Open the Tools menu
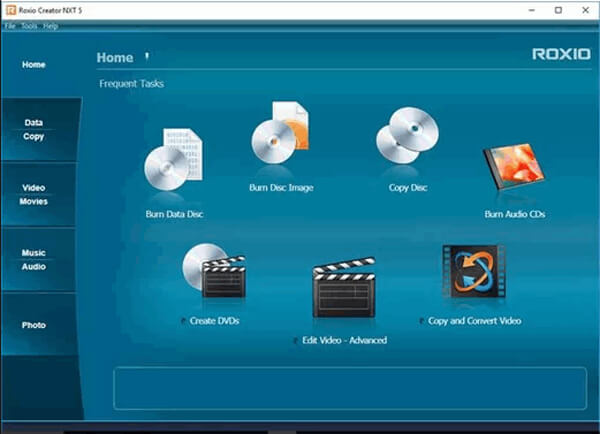 [29, 26]
